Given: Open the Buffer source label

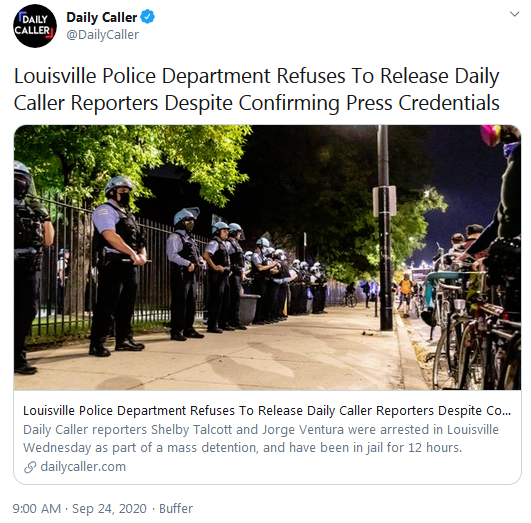Looking at the screenshot, I should tap(176, 508).
